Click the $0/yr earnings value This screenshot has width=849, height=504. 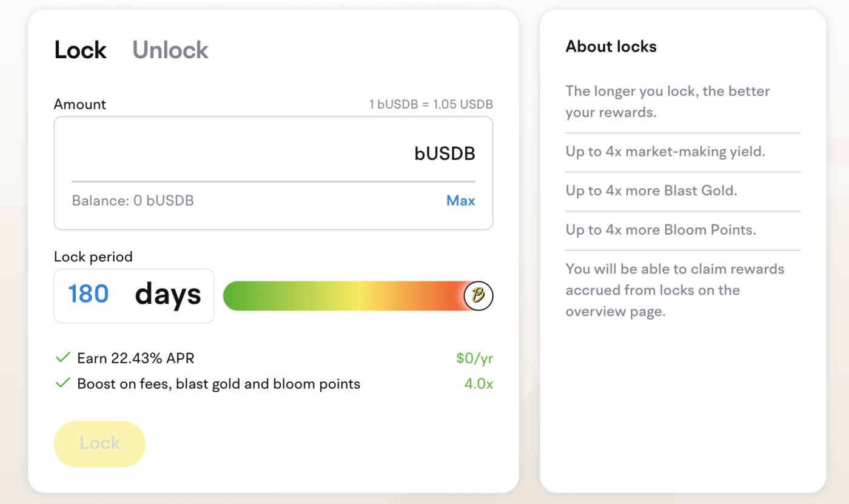[474, 358]
